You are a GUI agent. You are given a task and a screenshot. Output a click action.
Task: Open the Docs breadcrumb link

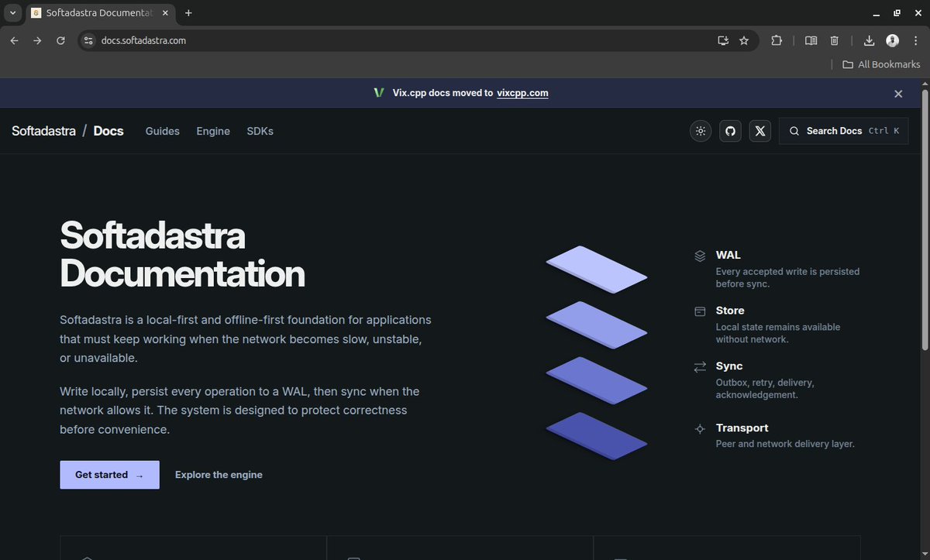click(108, 131)
